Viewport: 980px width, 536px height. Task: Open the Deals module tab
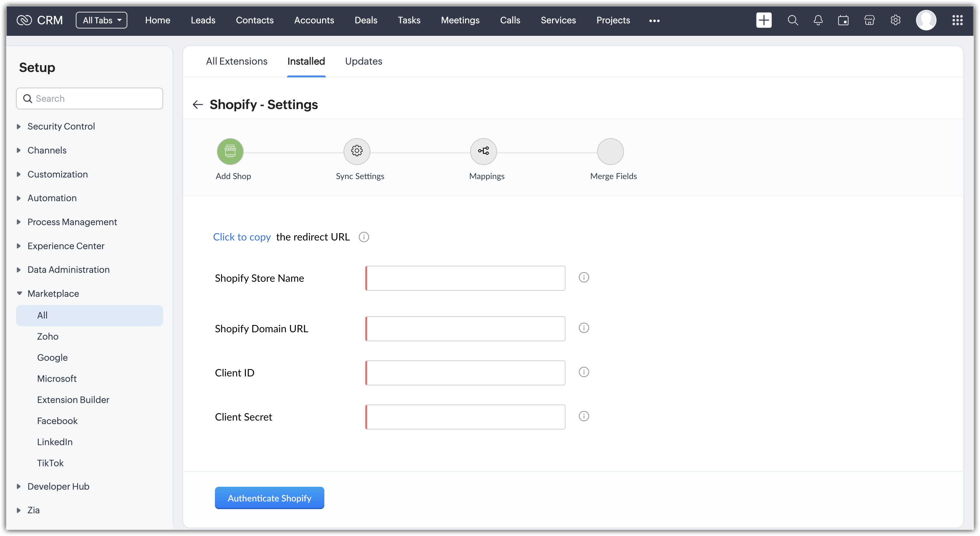[366, 20]
